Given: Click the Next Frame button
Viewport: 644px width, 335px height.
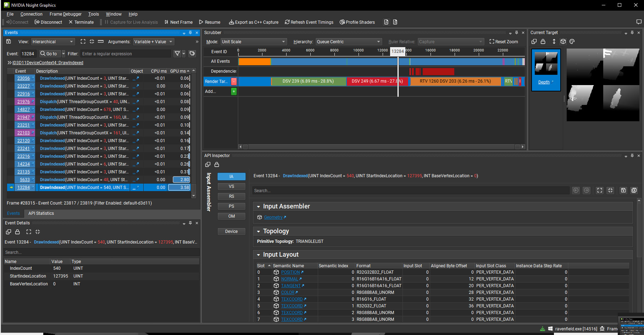Looking at the screenshot, I should (x=178, y=22).
